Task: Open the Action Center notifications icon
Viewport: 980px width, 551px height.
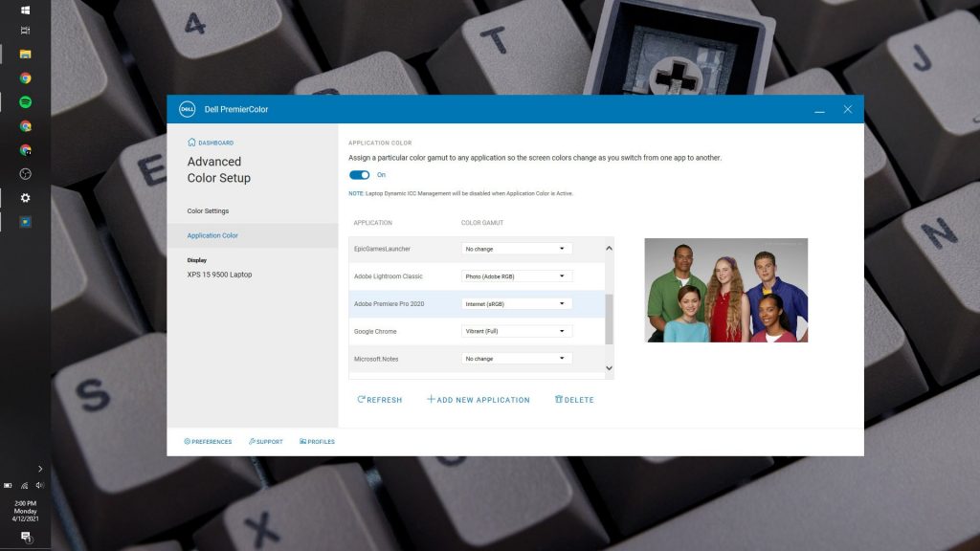Action: click(25, 537)
